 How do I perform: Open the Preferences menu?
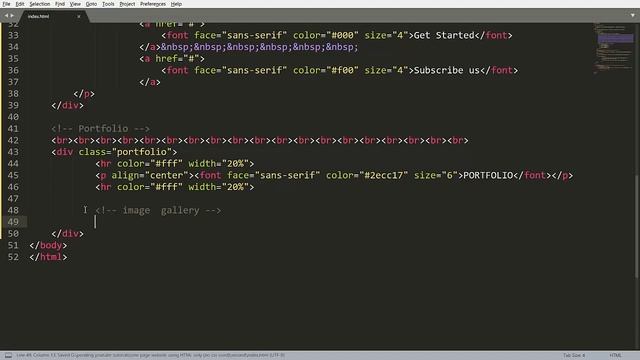(153, 4)
